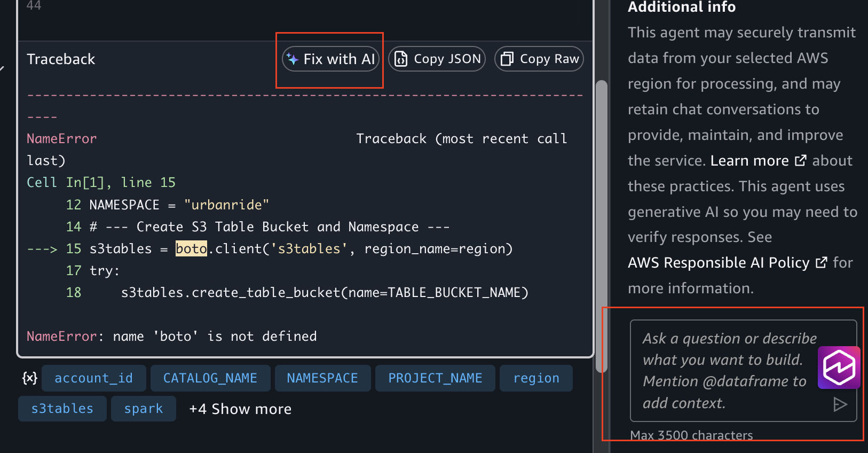Open the Learn more link

click(758, 161)
